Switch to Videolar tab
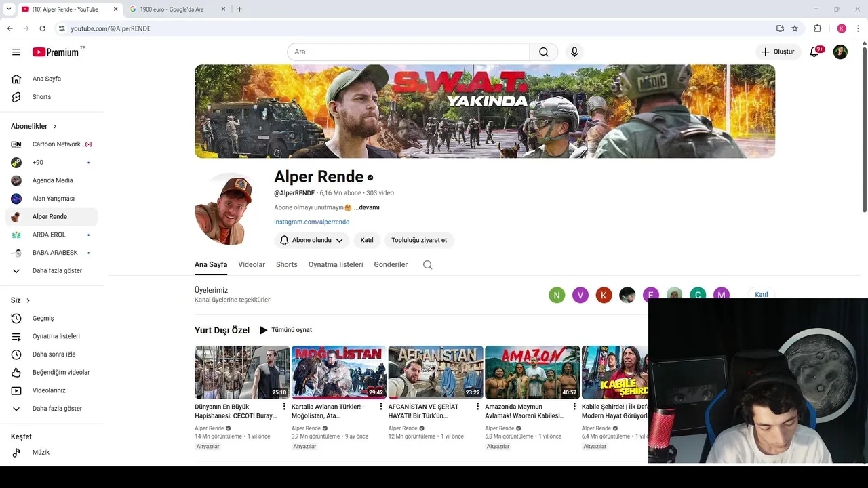 pos(252,265)
